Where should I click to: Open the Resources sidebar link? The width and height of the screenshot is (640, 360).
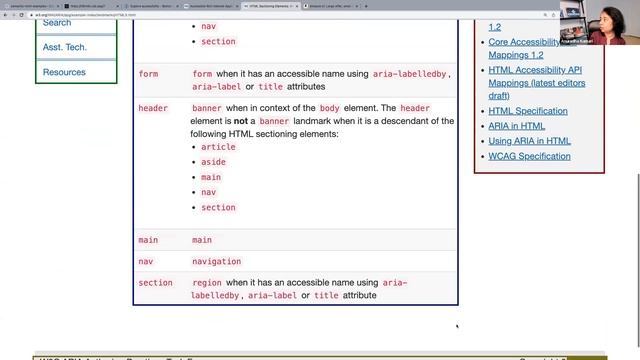click(64, 72)
